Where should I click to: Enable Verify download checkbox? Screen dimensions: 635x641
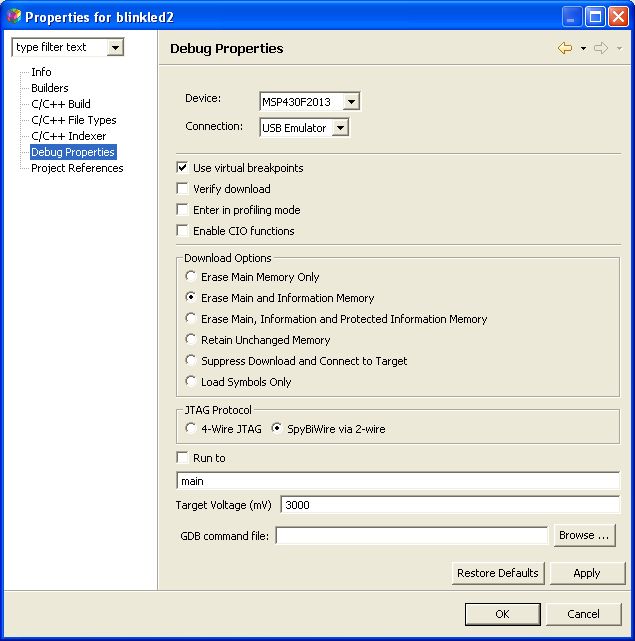182,188
